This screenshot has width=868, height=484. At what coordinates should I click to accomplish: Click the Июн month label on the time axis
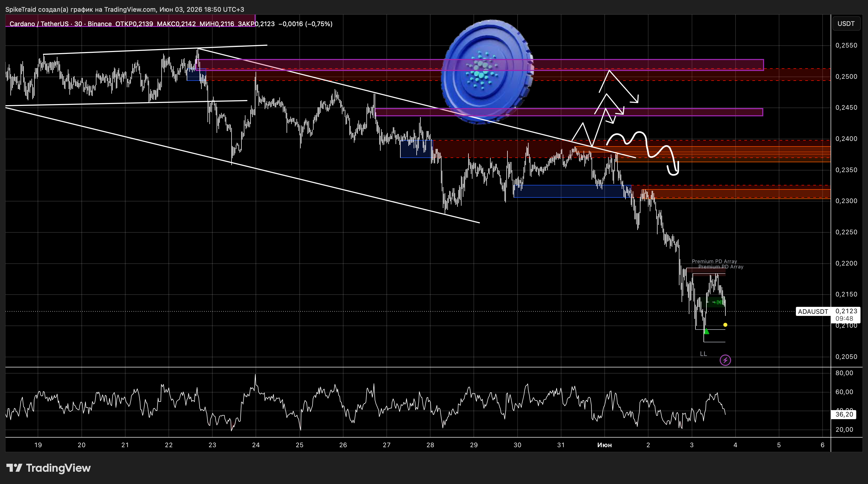point(604,445)
